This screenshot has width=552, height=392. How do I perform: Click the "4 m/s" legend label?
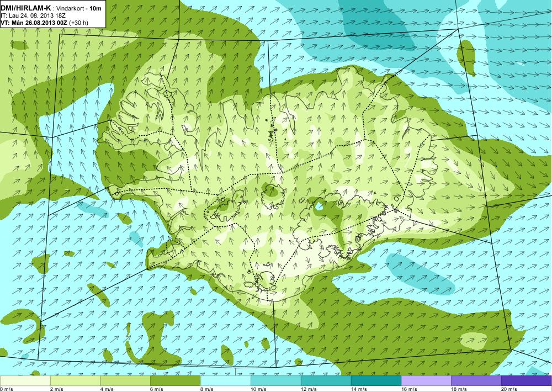click(x=107, y=389)
